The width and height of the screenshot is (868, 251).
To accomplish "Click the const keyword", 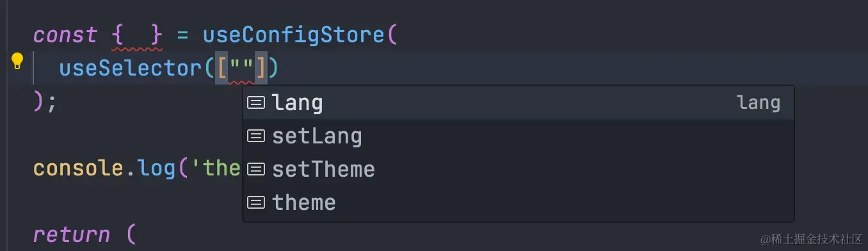I will [x=65, y=35].
